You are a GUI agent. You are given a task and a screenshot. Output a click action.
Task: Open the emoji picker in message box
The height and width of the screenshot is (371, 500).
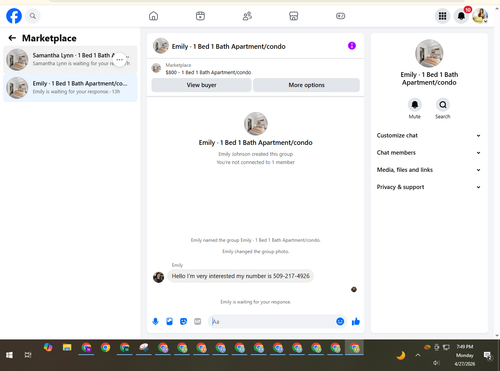coord(340,321)
